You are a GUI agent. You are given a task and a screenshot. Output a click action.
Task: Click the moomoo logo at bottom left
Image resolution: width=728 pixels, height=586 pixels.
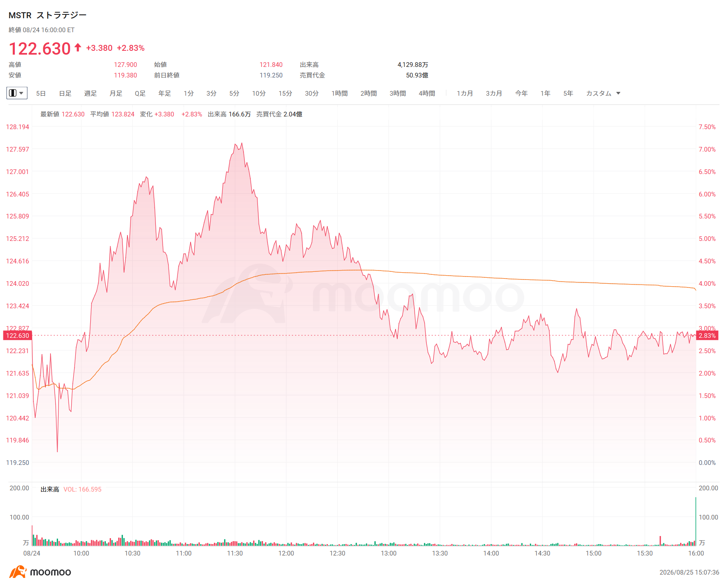tap(40, 572)
